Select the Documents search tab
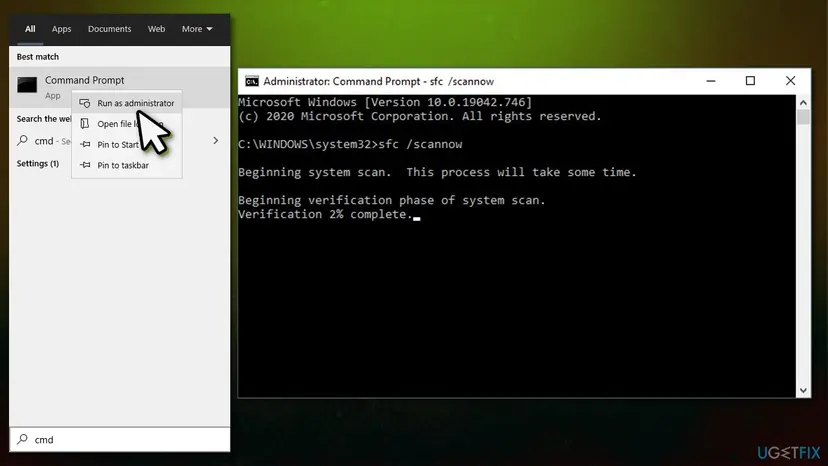 109,29
